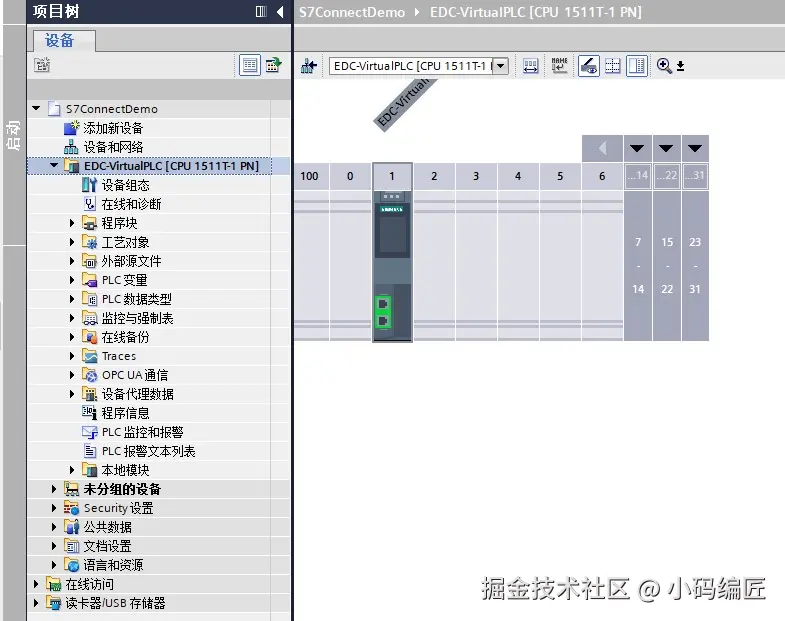Click the CPU 1511T module in slot 1
This screenshot has width=785, height=621.
(x=392, y=265)
